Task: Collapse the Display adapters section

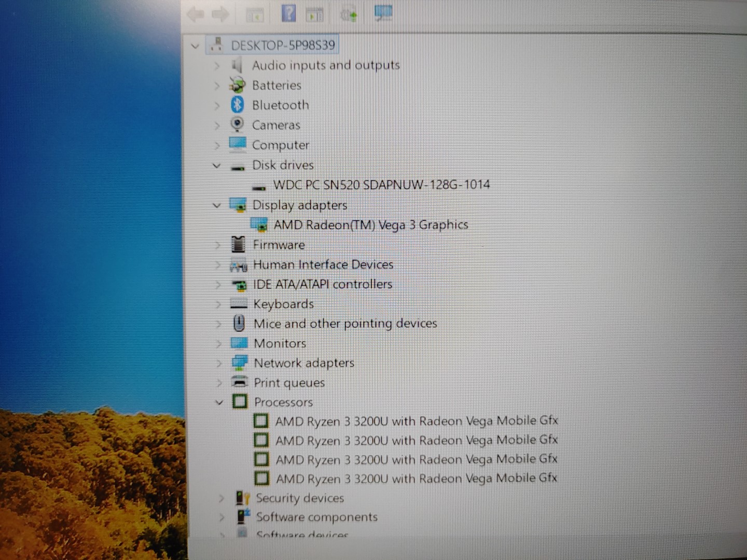Action: coord(217,205)
